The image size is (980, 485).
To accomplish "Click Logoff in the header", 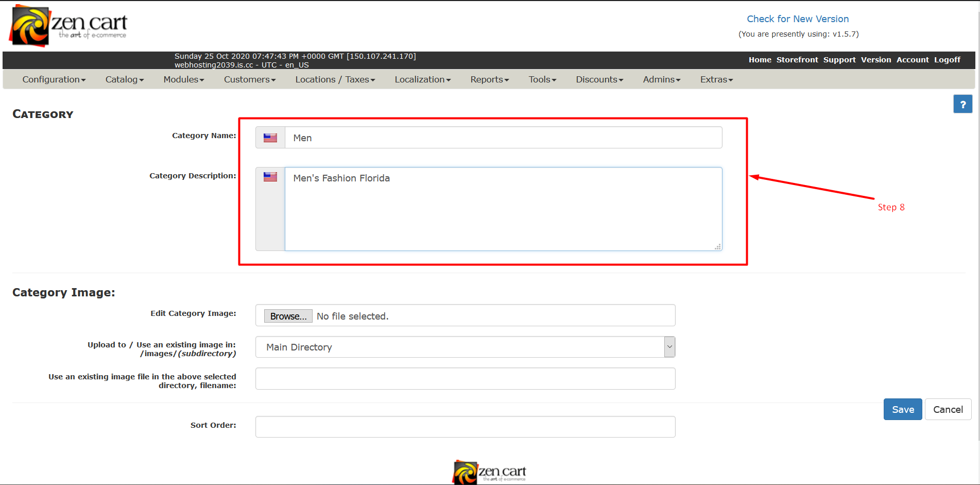I will point(948,60).
